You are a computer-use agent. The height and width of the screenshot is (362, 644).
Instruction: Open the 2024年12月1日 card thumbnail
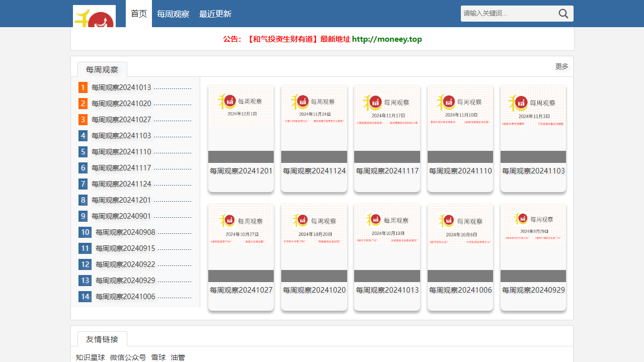241,124
